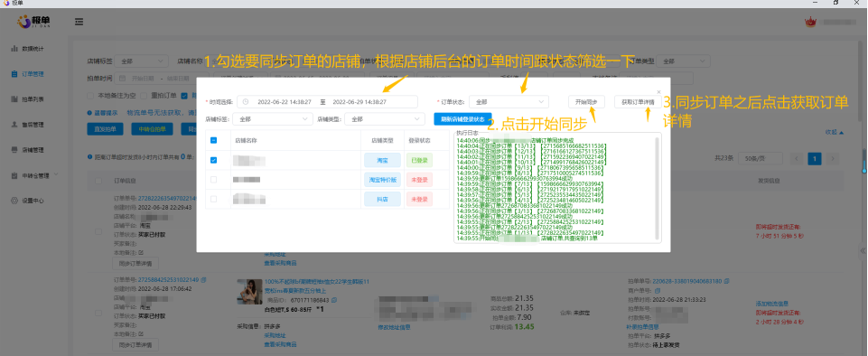
Task: Click the 已登录 status tag
Action: point(419,161)
